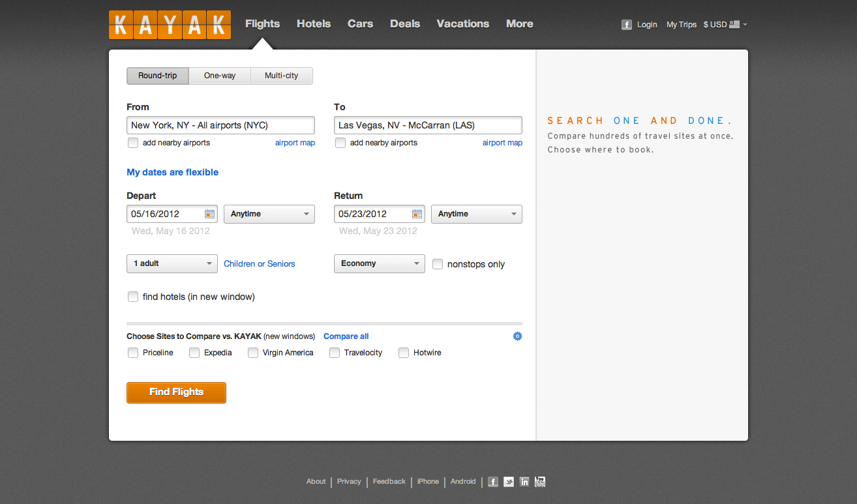Open the Vacations menu
The image size is (857, 504).
(463, 23)
